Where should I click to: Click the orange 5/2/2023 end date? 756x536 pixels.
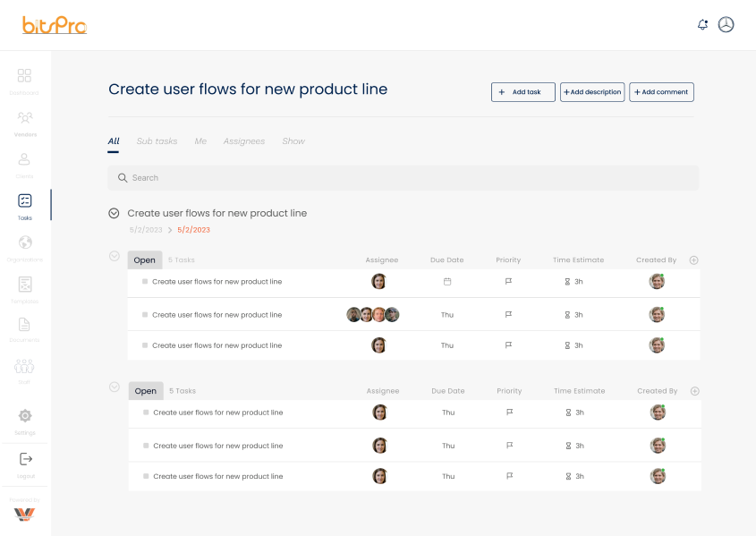[x=194, y=230]
